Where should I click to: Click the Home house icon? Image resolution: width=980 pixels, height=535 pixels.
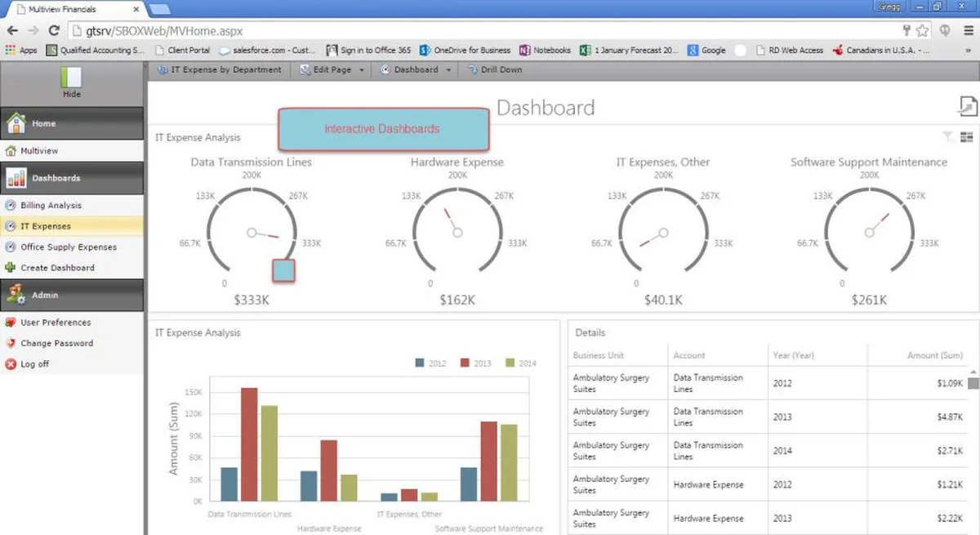click(17, 123)
